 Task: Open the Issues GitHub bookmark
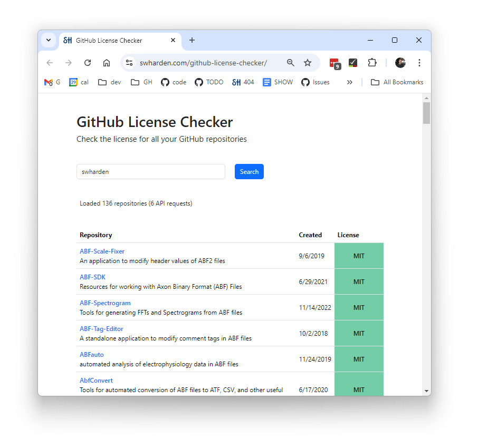point(316,82)
